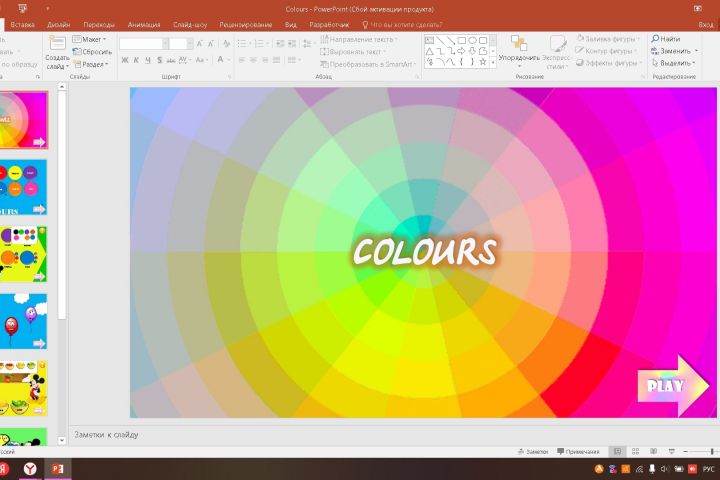
Task: Open the font name combo box
Action: pyautogui.click(x=142, y=44)
